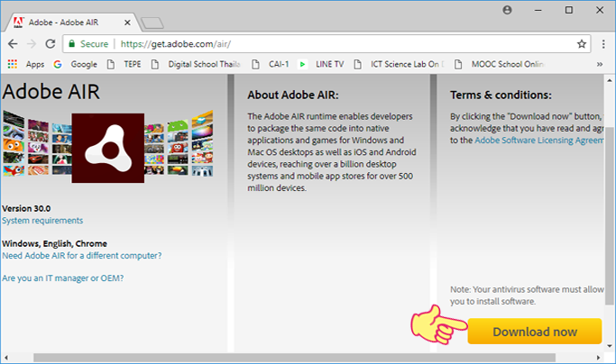The height and width of the screenshot is (364, 616).
Task: Minimize the Chrome window
Action: click(x=538, y=10)
